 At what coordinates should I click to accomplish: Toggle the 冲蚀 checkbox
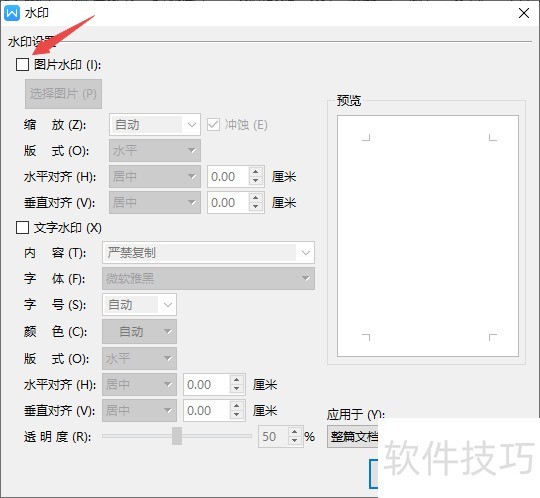point(214,125)
